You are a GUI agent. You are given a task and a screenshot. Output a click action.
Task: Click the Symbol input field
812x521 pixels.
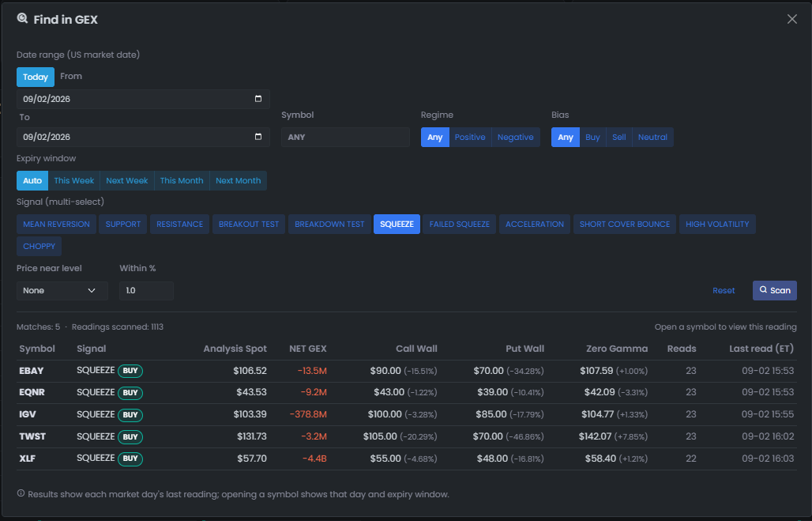tap(345, 138)
